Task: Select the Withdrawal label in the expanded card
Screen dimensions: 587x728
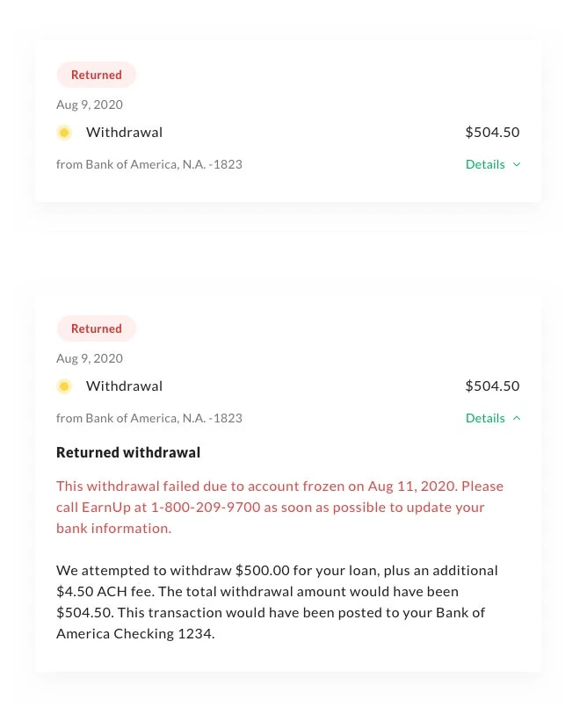Action: click(x=124, y=386)
